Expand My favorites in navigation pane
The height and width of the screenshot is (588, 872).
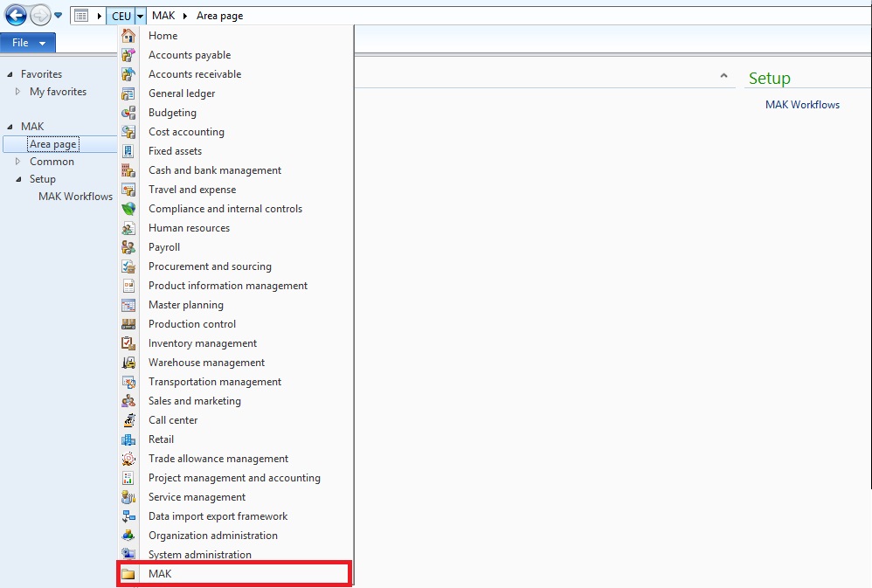(x=17, y=92)
